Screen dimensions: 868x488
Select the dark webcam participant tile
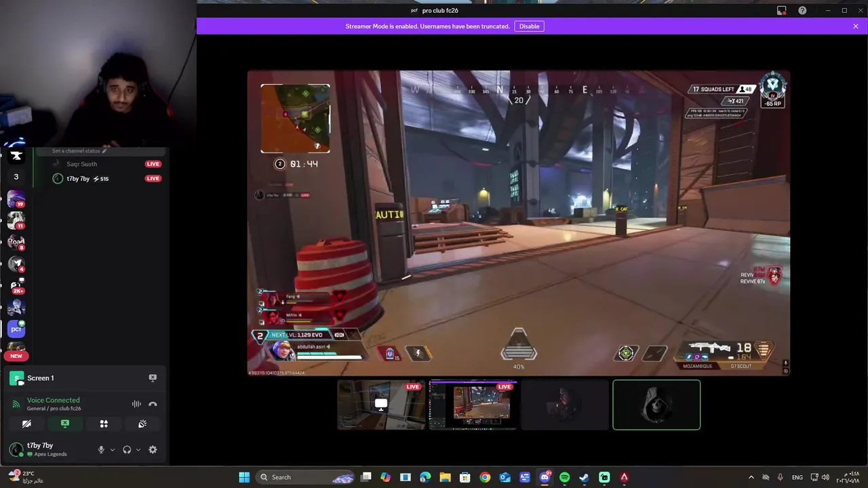565,405
